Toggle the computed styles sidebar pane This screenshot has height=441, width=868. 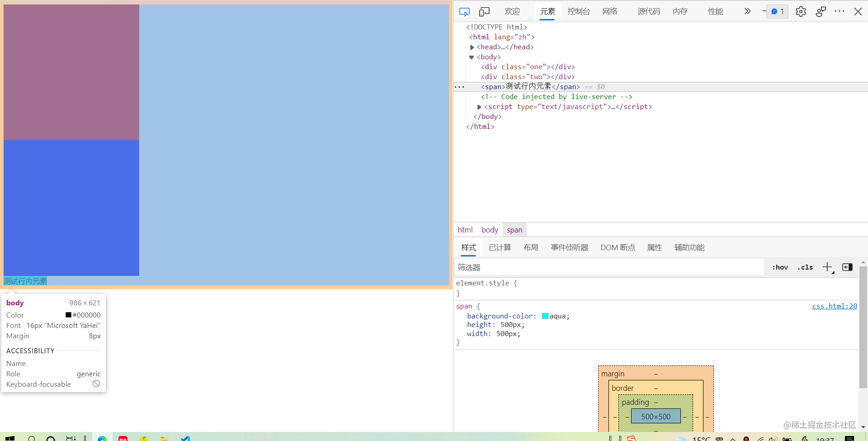[847, 267]
